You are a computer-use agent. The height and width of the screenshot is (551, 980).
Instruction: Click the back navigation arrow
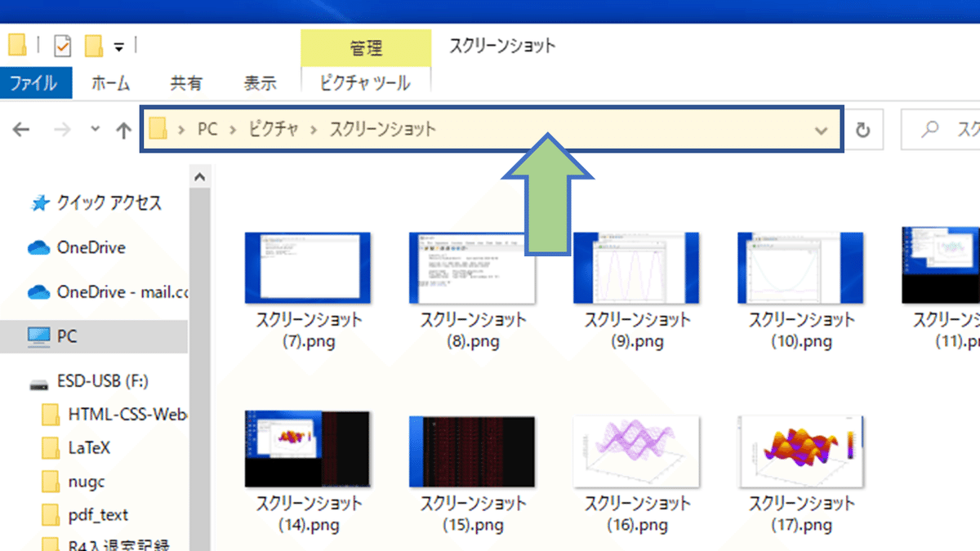pos(20,129)
